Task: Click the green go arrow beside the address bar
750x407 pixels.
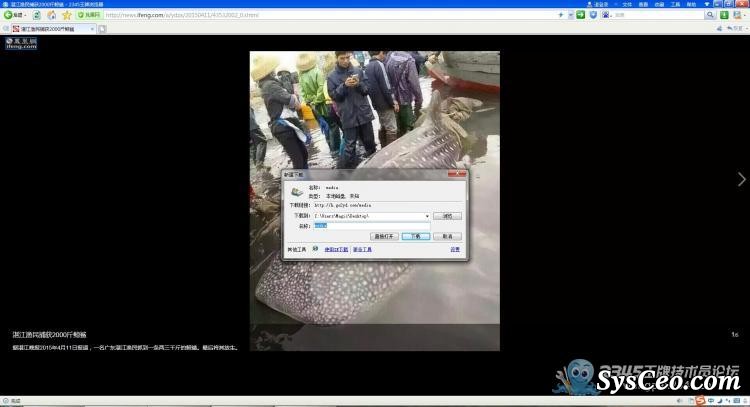Action: 580,16
